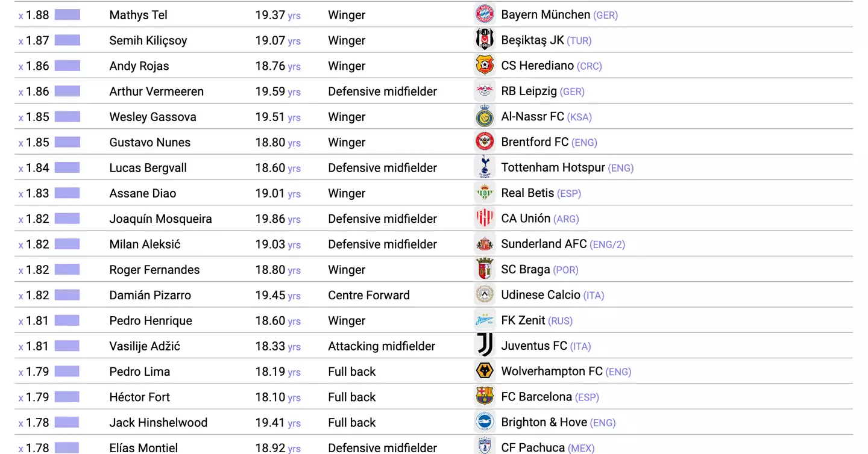Click the Brentford FC club crest
Viewport: 868px width, 454px height.
(x=485, y=141)
